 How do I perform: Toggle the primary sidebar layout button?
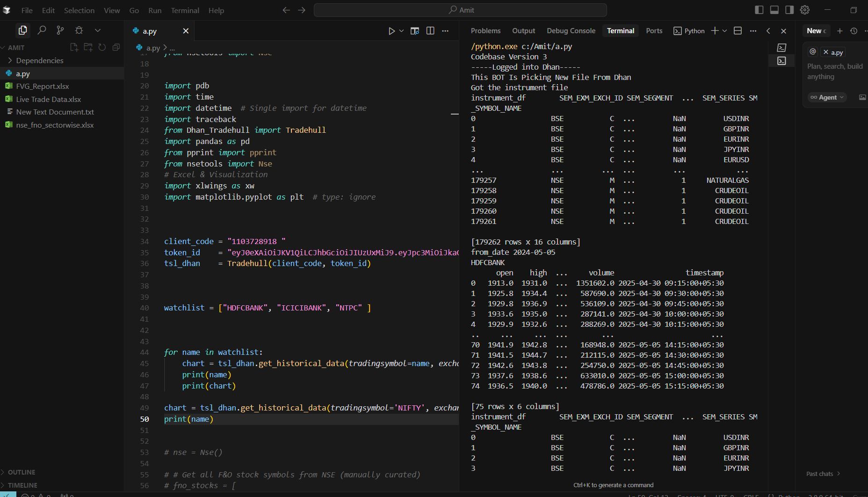coord(759,10)
